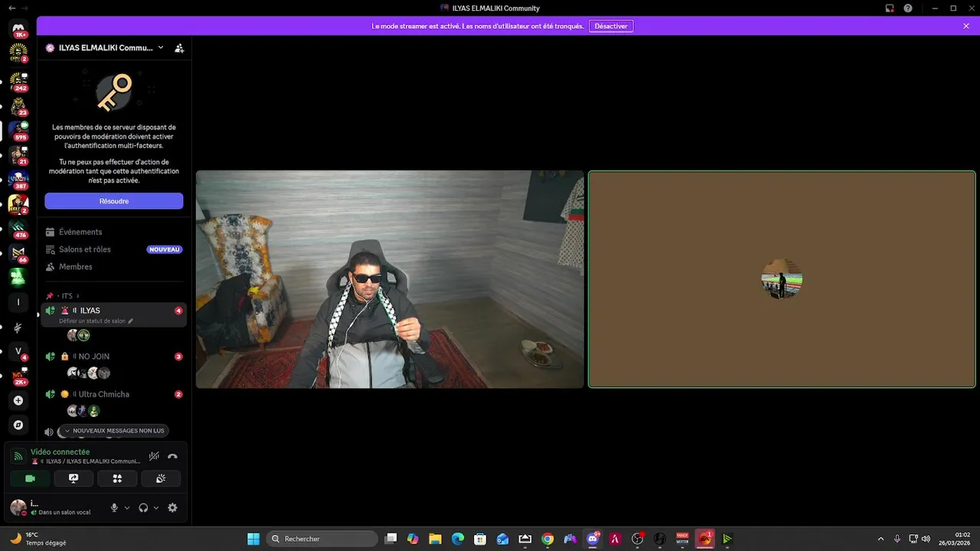Open user settings gear icon

[x=172, y=507]
